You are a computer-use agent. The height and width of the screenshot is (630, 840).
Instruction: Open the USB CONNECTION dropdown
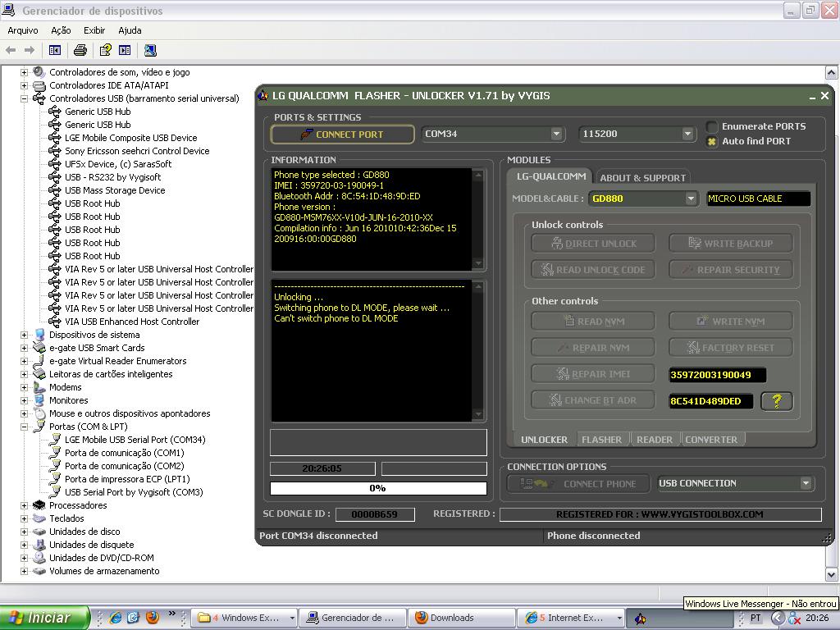coord(806,483)
